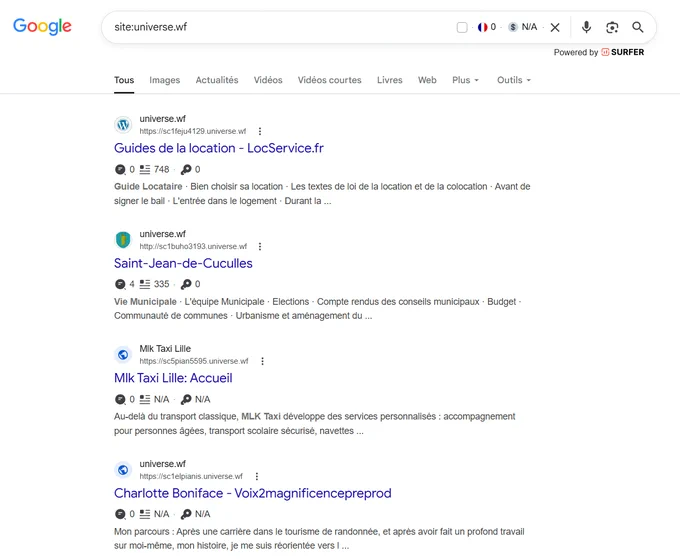
Task: Click the keyword icon under Charlotte Boniface result
Action: click(x=186, y=514)
